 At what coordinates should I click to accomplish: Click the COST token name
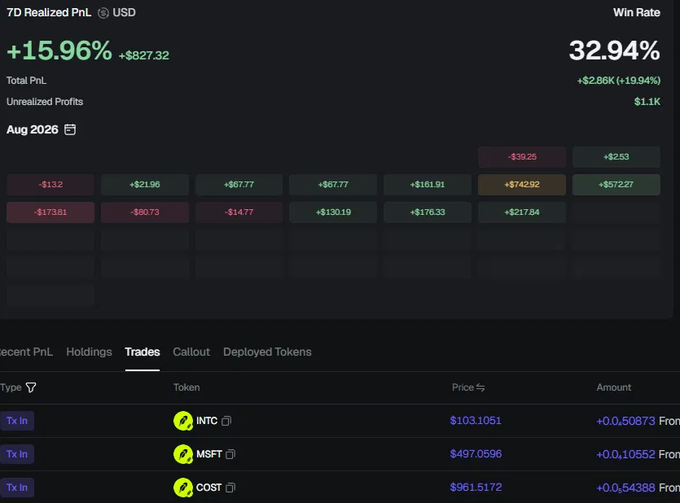pos(209,487)
